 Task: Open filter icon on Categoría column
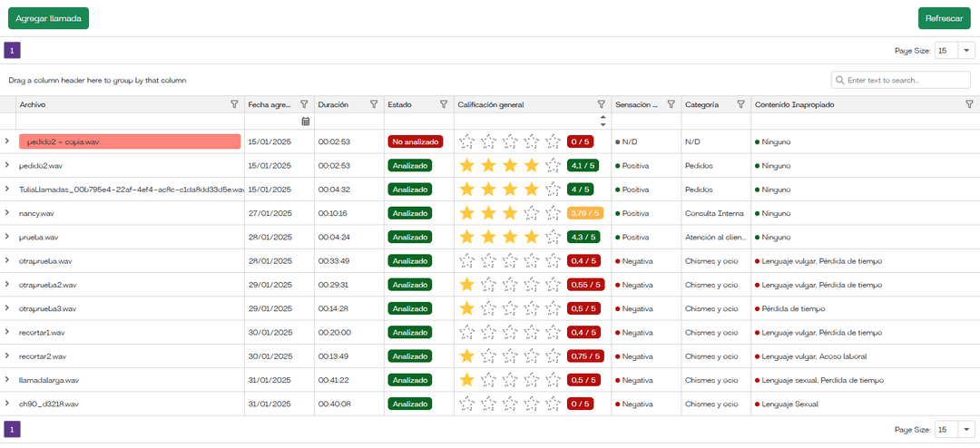click(740, 105)
